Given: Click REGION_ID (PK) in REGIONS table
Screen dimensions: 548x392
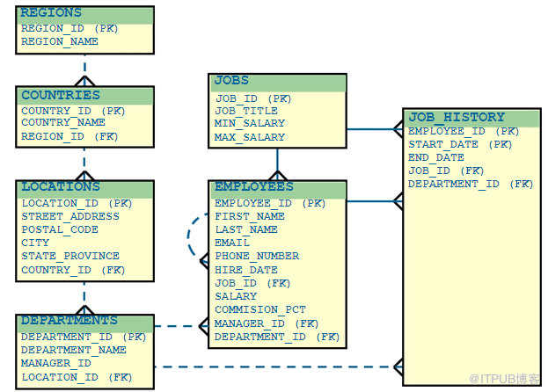Looking at the screenshot, I should [69, 28].
